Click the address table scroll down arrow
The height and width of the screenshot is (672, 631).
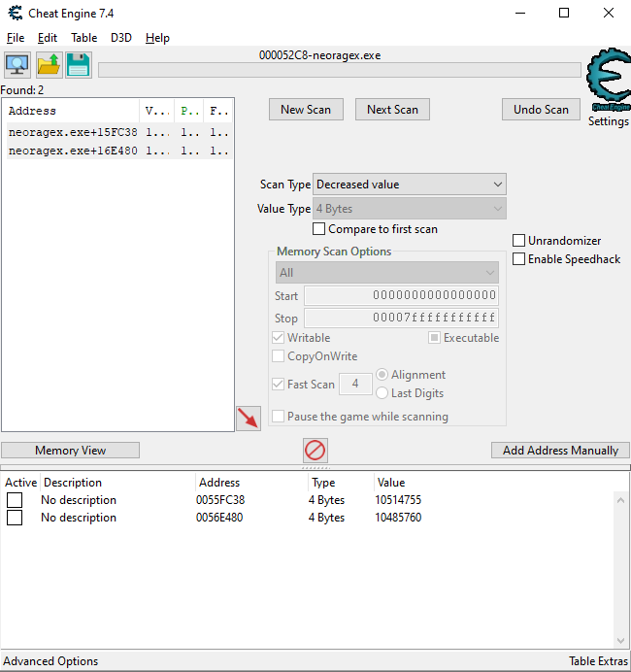click(620, 640)
